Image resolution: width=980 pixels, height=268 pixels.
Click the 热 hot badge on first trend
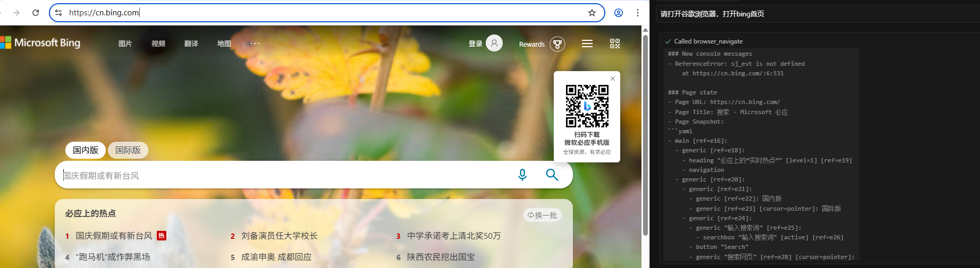point(162,236)
